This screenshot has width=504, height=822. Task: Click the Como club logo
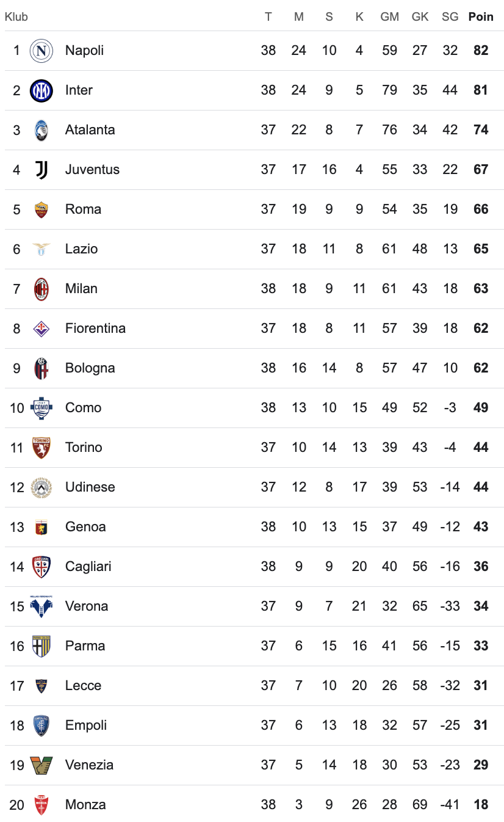[x=41, y=408]
